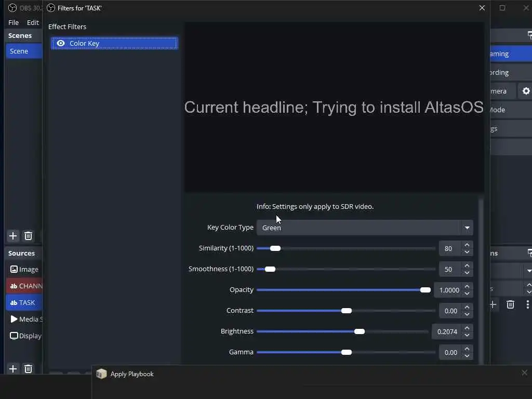
Task: Click Apply Playbook window icon
Action: (x=101, y=374)
